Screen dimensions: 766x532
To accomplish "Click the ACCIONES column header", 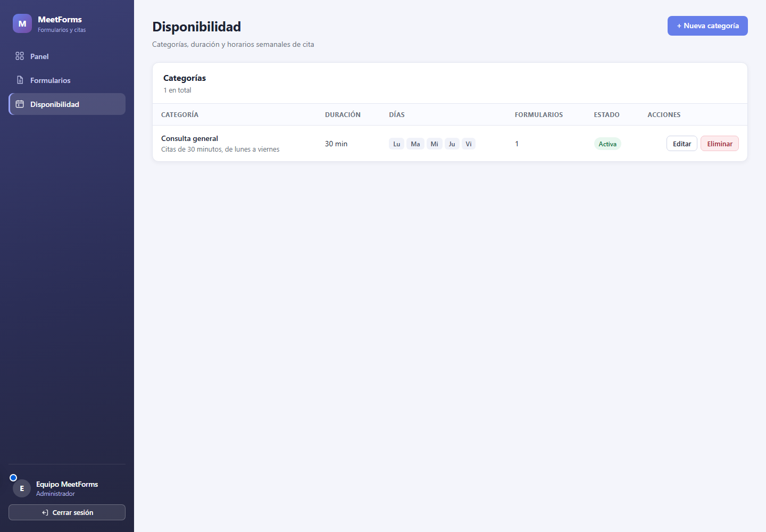I will 664,114.
